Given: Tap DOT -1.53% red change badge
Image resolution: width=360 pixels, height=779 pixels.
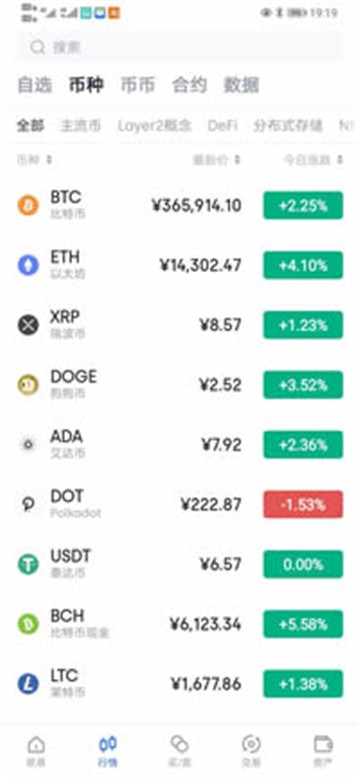Looking at the screenshot, I should point(303,504).
